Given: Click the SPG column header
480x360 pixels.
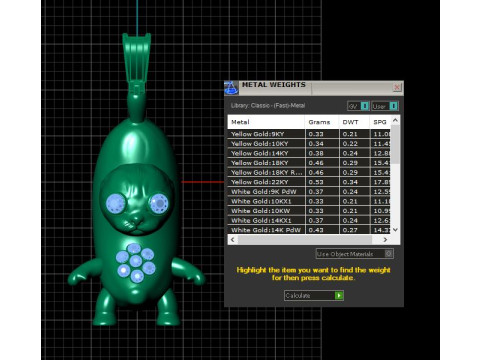Looking at the screenshot, I should click(x=380, y=122).
